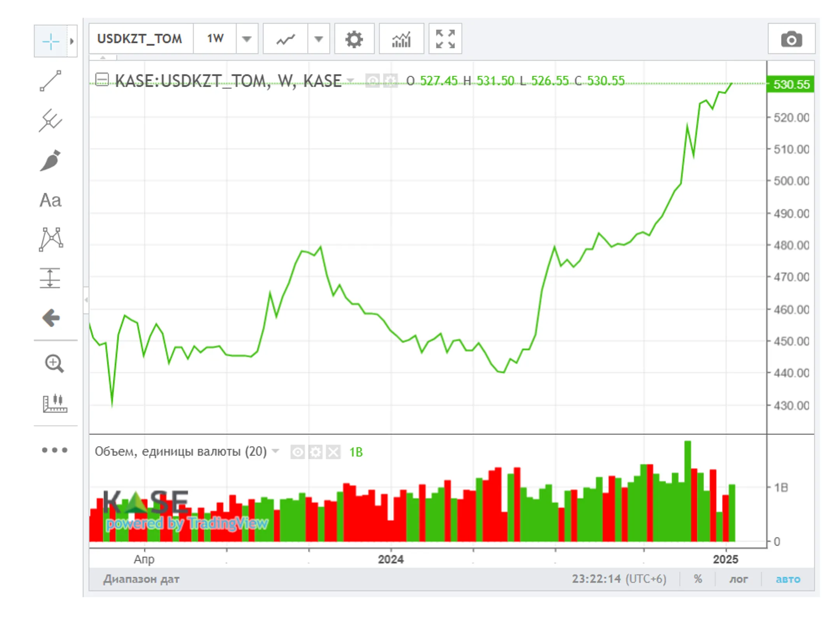
Task: Open the chart style dropdown arrow
Action: [x=318, y=39]
